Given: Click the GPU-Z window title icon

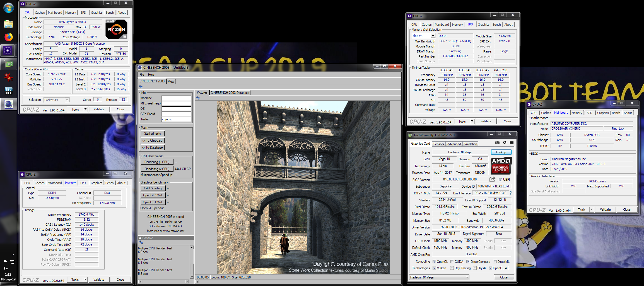Looking at the screenshot, I should tap(410, 135).
